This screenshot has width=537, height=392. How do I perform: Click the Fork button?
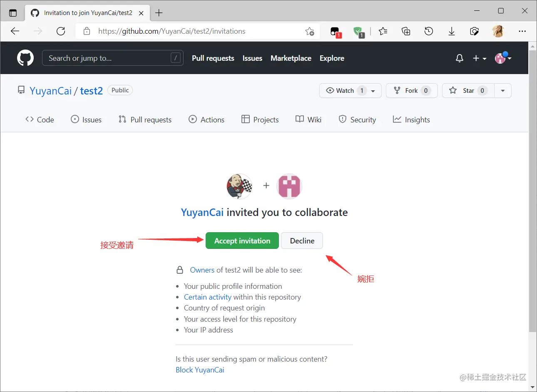(412, 90)
